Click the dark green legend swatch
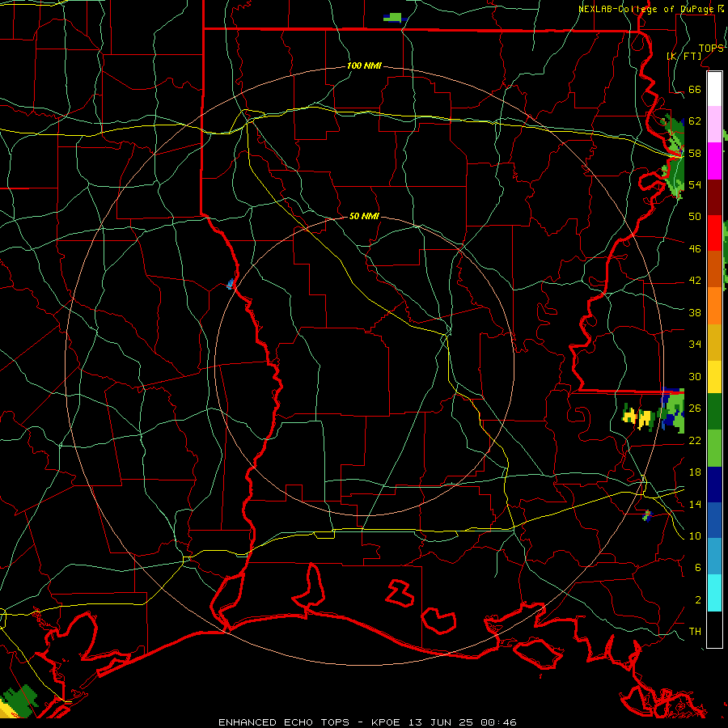This screenshot has width=728, height=728. pyautogui.click(x=714, y=412)
